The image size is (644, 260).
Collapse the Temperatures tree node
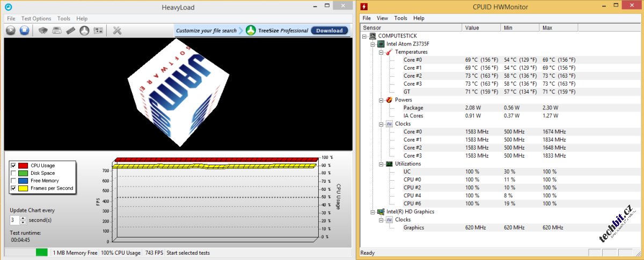pyautogui.click(x=381, y=52)
